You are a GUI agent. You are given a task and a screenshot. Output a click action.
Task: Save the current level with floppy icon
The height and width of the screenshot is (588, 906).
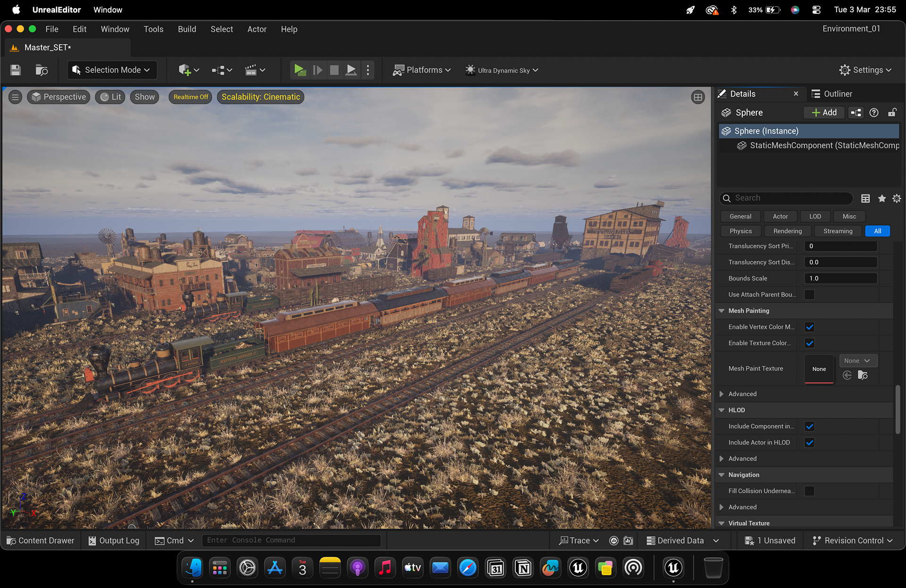(16, 70)
